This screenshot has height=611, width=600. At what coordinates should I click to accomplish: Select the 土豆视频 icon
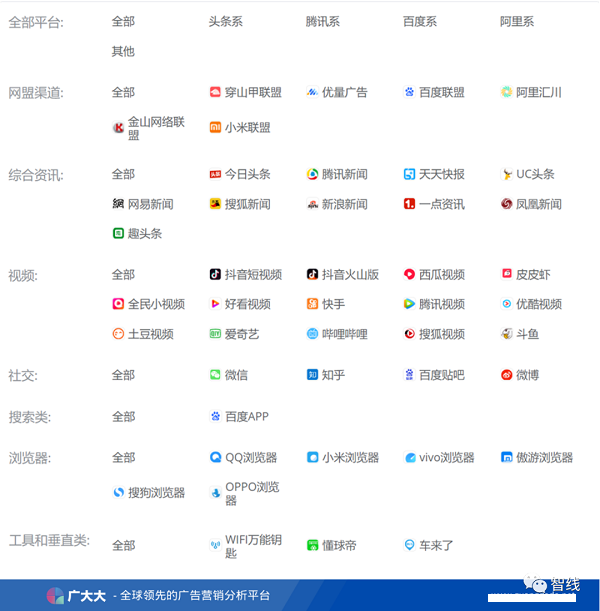pos(118,334)
